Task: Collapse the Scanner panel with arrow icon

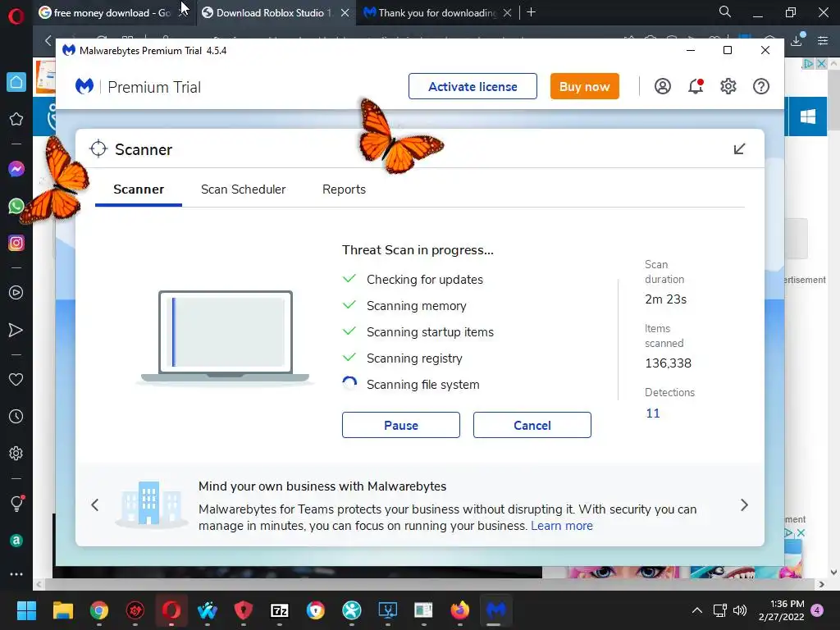Action: point(739,149)
